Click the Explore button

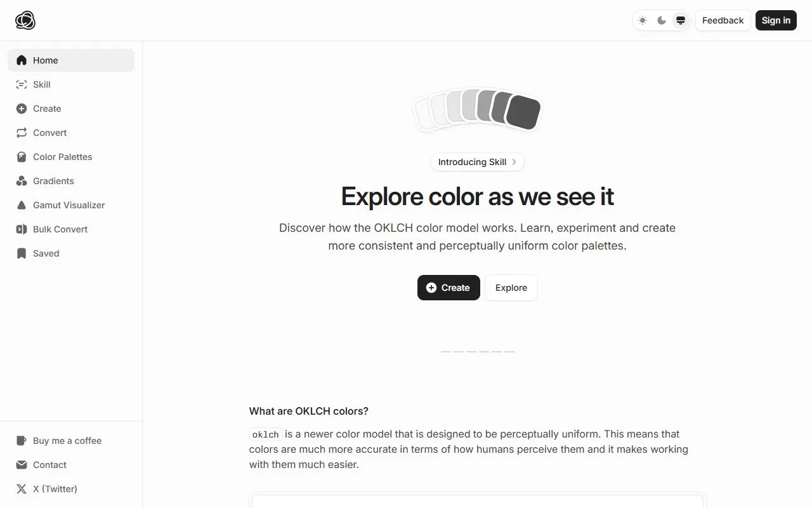click(x=511, y=288)
